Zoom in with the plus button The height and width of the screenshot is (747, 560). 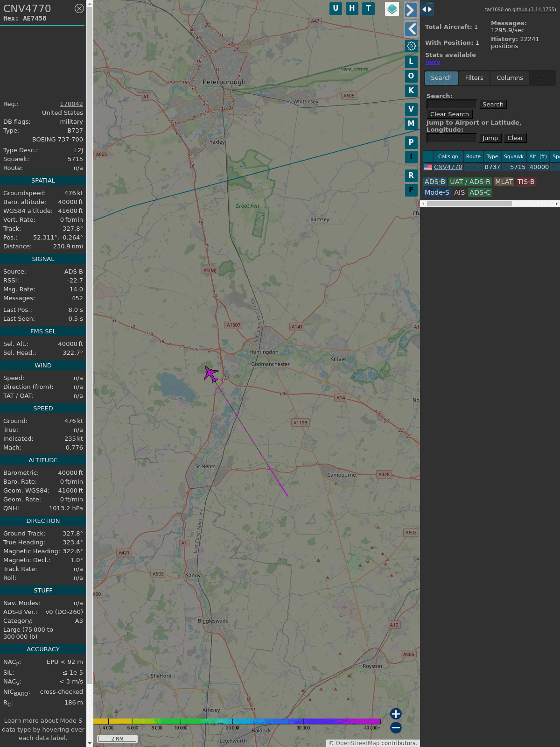(396, 713)
